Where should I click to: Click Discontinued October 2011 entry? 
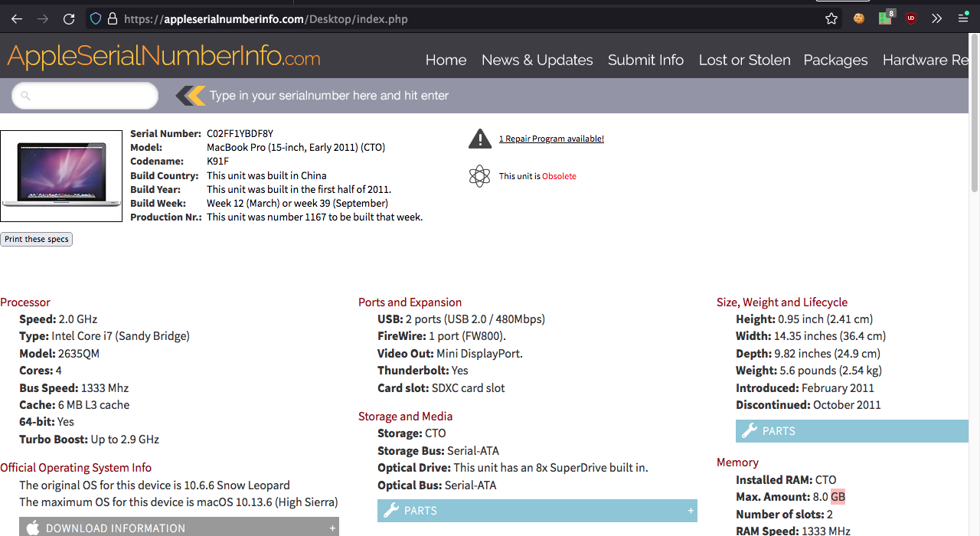(808, 404)
